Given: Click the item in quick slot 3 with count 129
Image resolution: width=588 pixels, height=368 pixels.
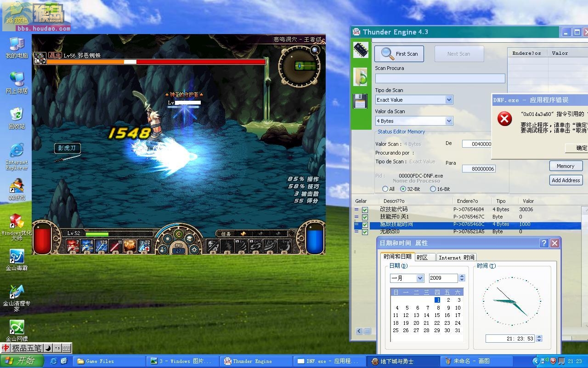Looking at the screenshot, I should click(102, 246).
